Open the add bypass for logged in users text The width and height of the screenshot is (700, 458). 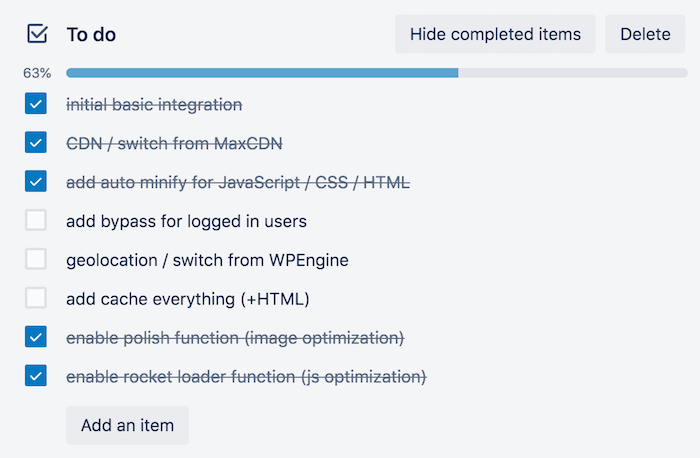coord(186,221)
